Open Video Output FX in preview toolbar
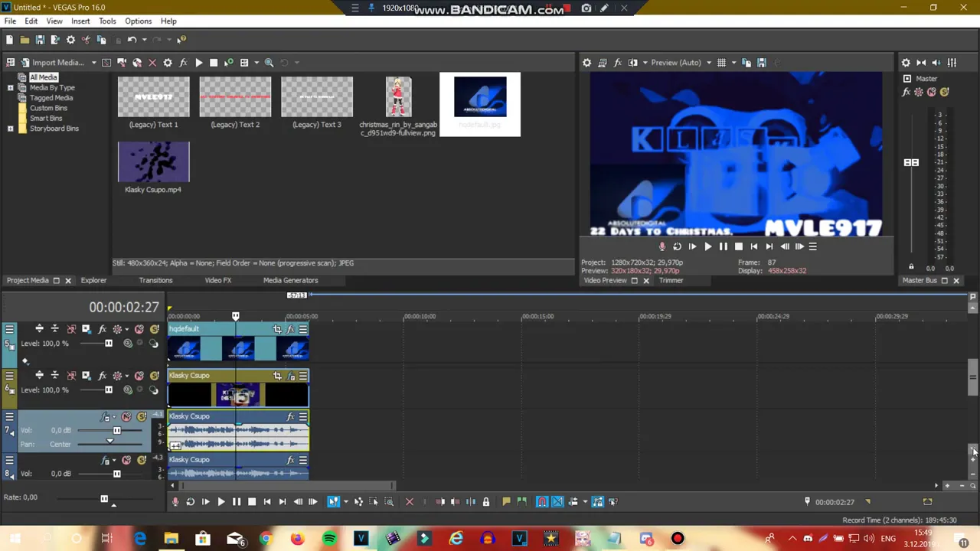Screen dimensions: 980x551 coord(617,63)
